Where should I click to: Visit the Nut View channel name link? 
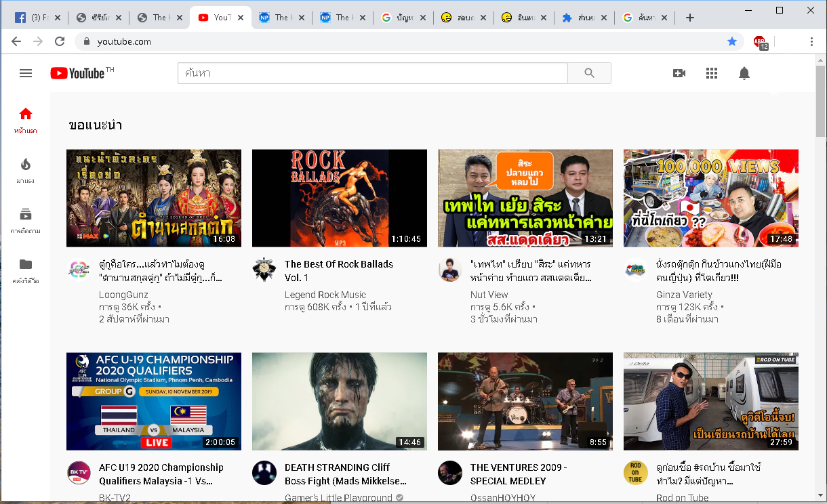pos(489,295)
